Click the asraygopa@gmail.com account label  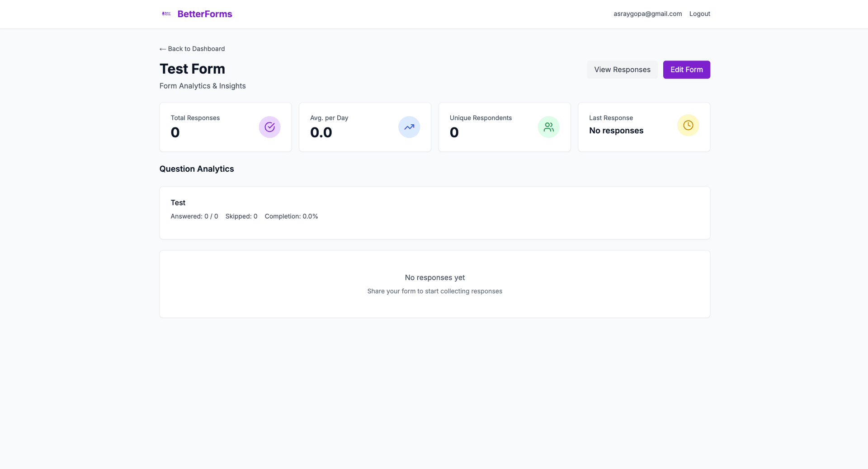click(647, 14)
